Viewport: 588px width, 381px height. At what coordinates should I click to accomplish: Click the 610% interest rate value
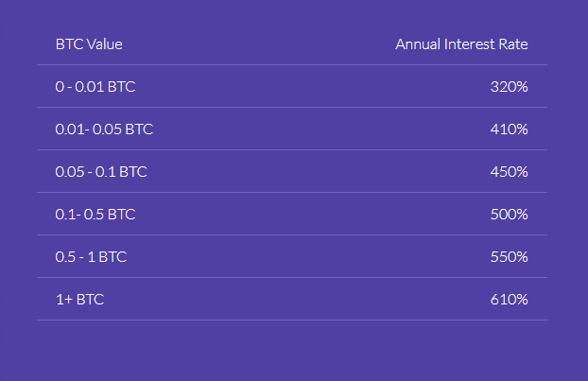[509, 299]
